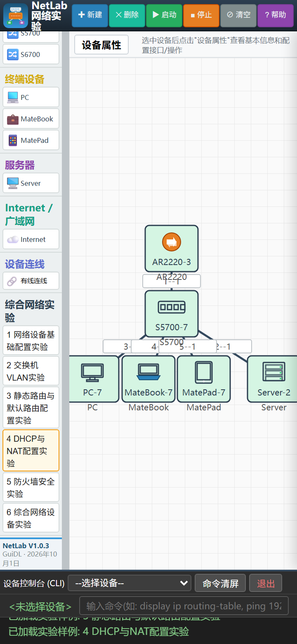Focus the CLI command input field
Image resolution: width=297 pixels, height=644 pixels.
coord(184,606)
